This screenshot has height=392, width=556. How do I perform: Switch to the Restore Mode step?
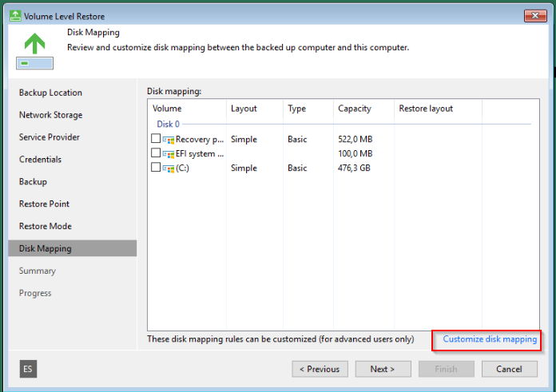[x=45, y=227]
